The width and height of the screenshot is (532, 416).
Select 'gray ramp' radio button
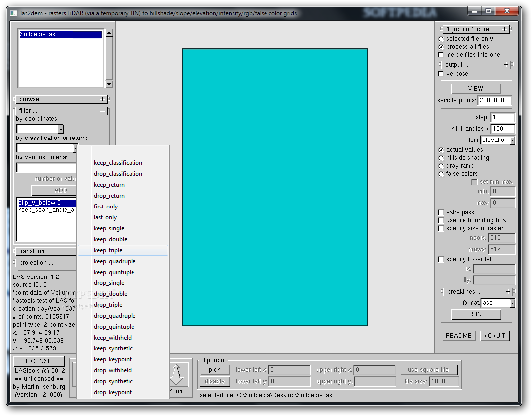click(x=441, y=166)
